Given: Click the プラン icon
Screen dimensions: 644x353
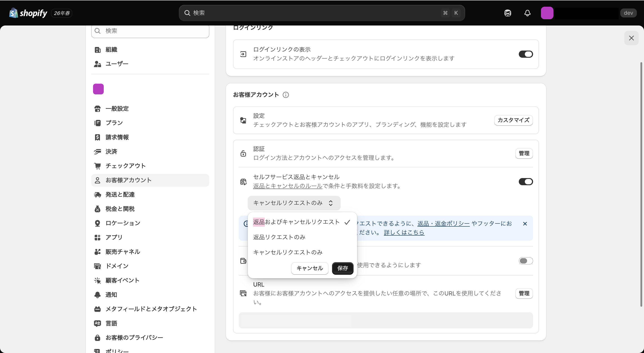Looking at the screenshot, I should [x=97, y=123].
